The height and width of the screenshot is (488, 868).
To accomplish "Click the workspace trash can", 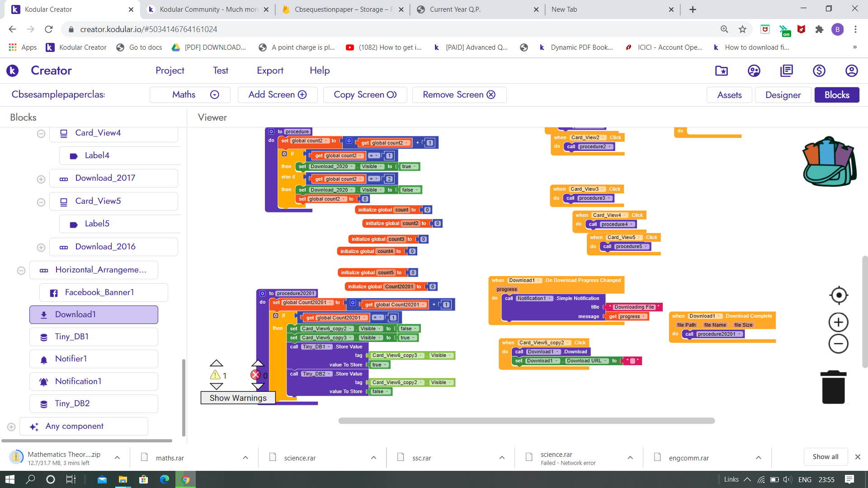I will click(x=833, y=387).
